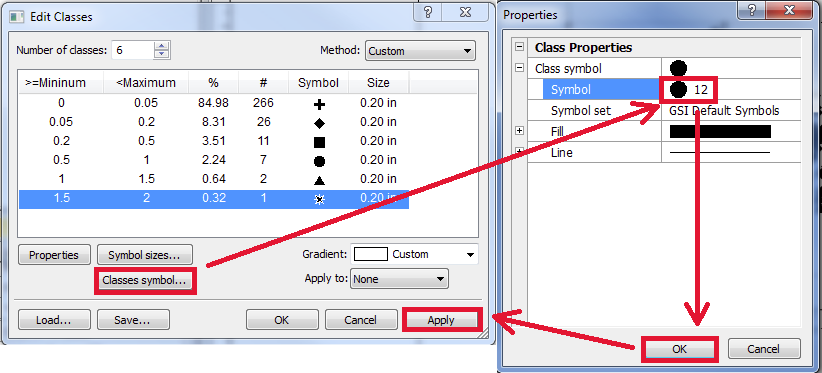
Task: Click the 3.51 percent cell
Action: (213, 141)
